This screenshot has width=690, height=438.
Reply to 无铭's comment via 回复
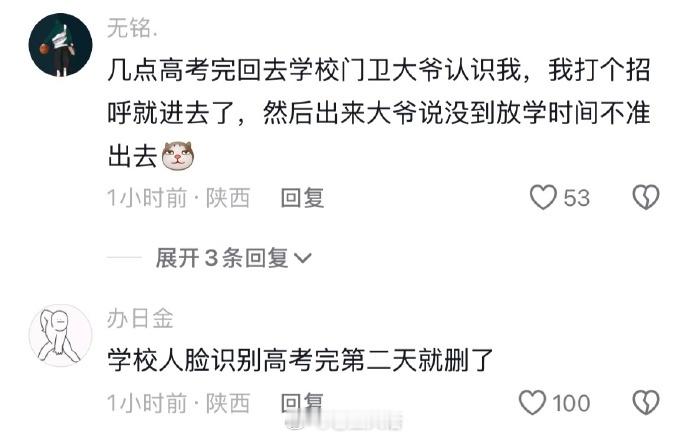pyautogui.click(x=302, y=198)
